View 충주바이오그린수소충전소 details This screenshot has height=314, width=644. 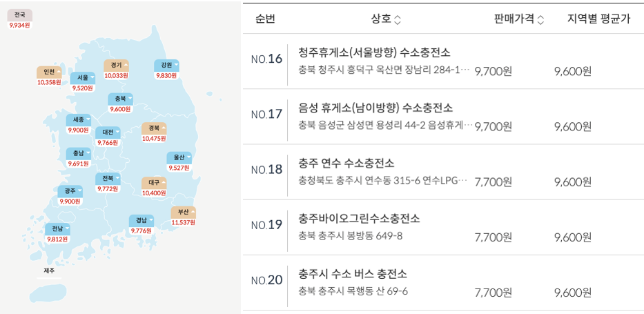coord(359,218)
